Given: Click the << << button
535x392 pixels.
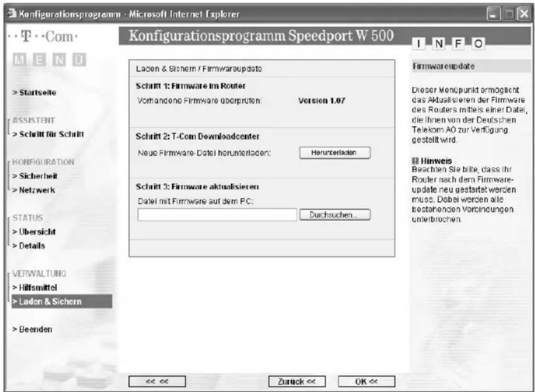Looking at the screenshot, I should pyautogui.click(x=157, y=382).
